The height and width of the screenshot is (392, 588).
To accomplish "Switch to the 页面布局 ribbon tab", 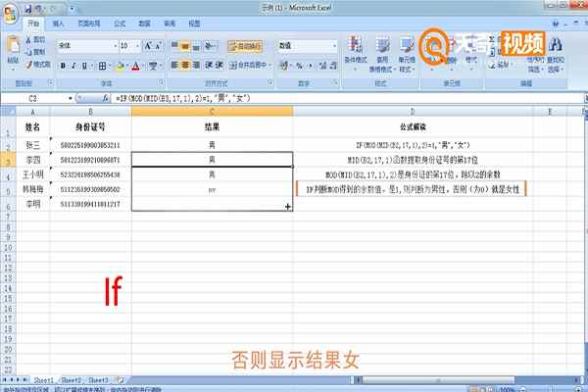I will [89, 24].
